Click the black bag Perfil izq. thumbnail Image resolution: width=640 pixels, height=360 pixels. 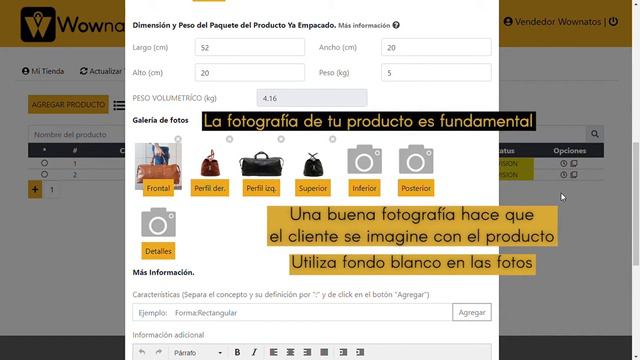pos(261,164)
